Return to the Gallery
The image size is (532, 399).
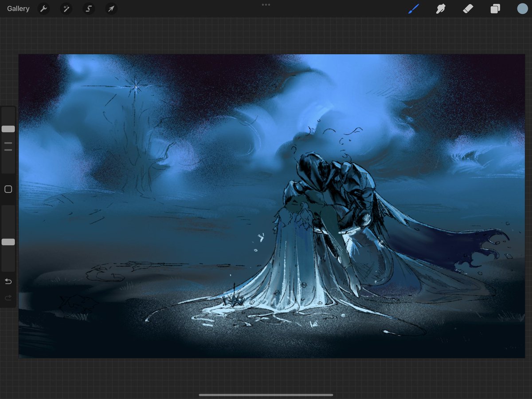(18, 8)
